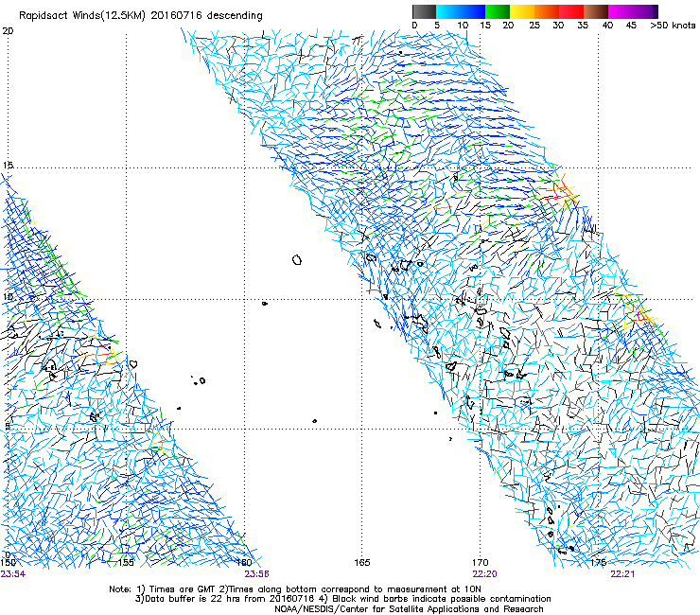The height and width of the screenshot is (615, 700).
Task: Click the legend tick label 25
Action: (x=534, y=26)
